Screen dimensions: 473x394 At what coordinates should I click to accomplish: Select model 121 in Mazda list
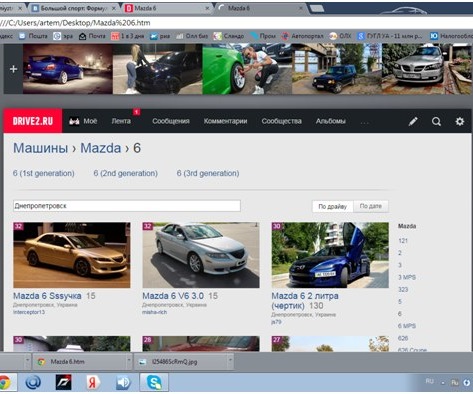pyautogui.click(x=403, y=241)
